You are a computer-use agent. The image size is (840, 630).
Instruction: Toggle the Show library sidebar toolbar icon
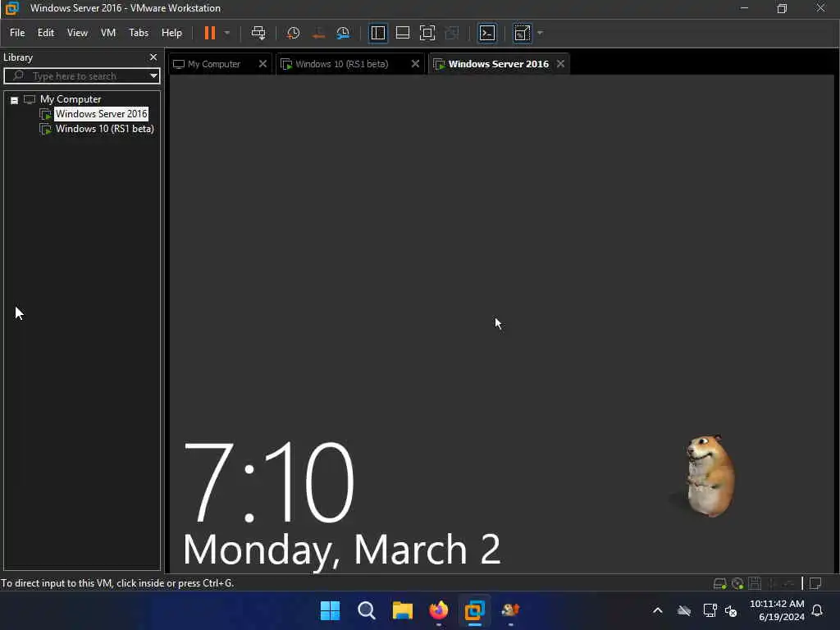[x=377, y=33]
